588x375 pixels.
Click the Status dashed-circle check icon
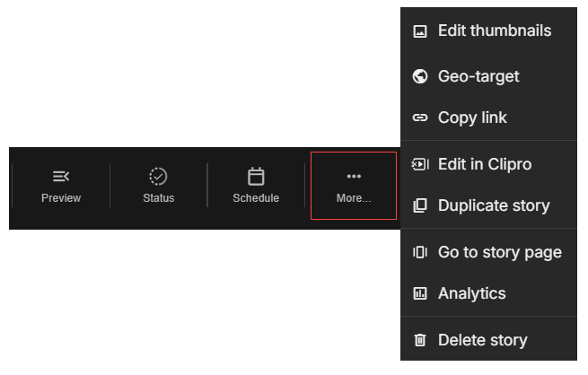point(158,176)
